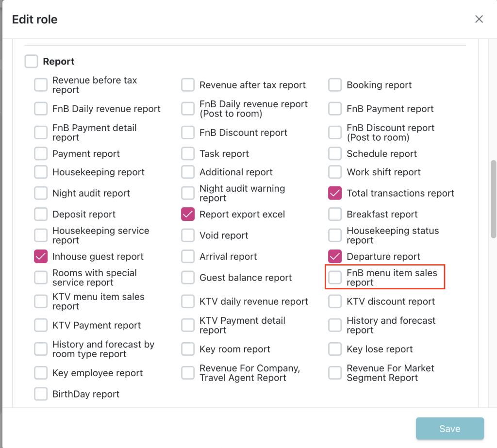Close the Edit role dialog
497x448 pixels.
click(x=479, y=19)
